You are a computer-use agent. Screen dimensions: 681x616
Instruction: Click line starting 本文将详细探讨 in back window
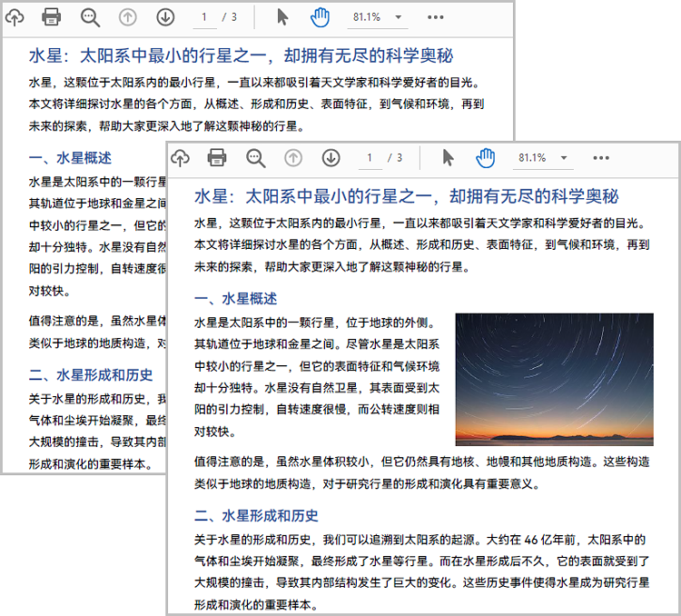[256, 104]
